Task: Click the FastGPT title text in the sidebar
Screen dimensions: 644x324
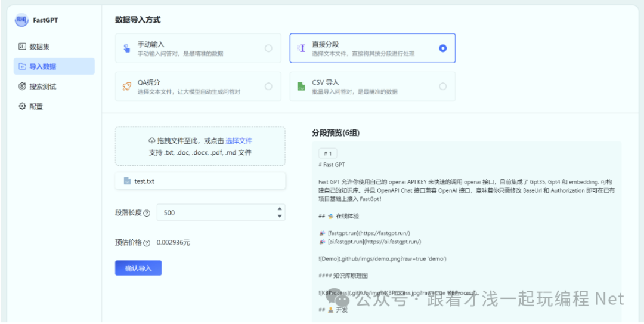Action: pyautogui.click(x=45, y=20)
